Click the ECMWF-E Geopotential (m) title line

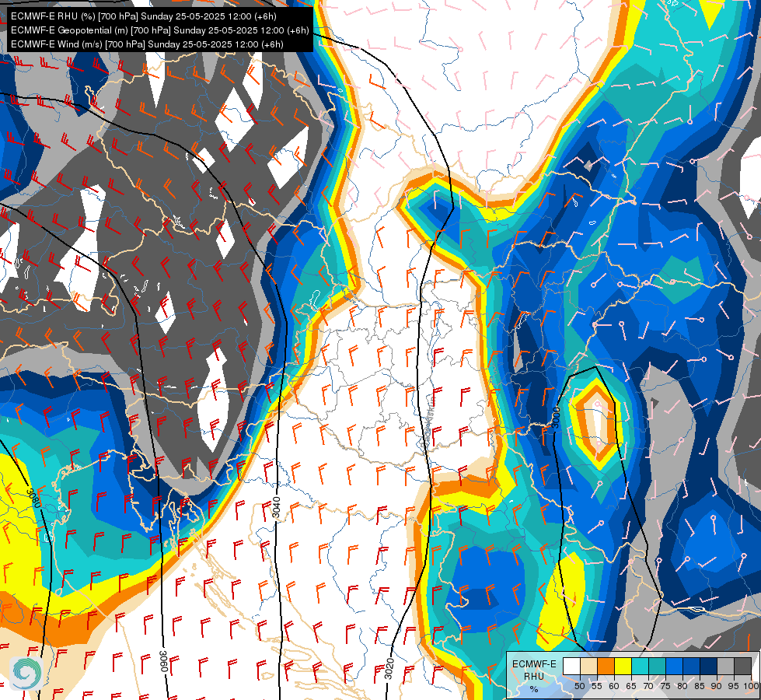(x=159, y=30)
